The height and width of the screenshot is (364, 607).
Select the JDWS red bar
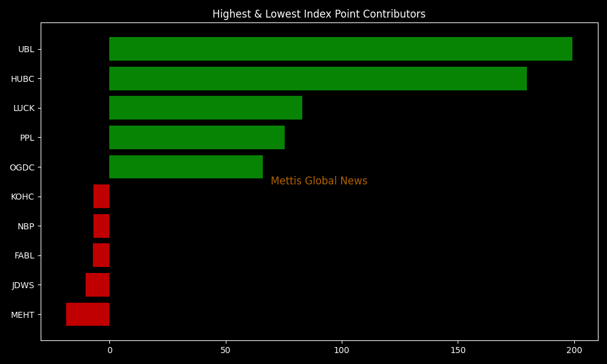pyautogui.click(x=98, y=285)
